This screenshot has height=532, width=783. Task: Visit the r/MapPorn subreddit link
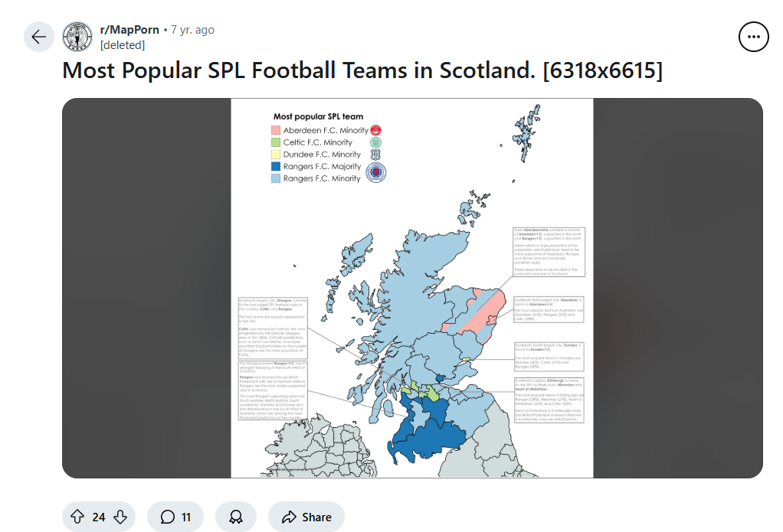129,30
